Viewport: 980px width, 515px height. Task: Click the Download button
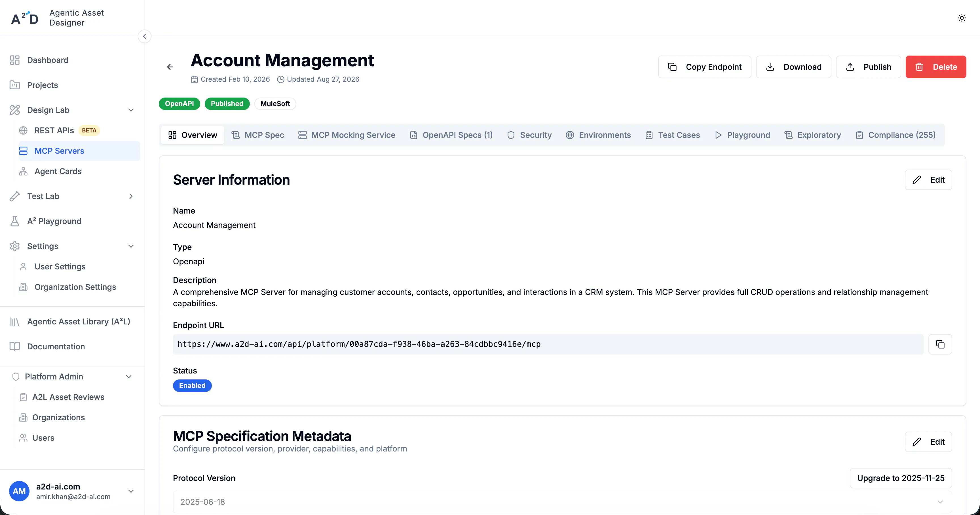[794, 67]
